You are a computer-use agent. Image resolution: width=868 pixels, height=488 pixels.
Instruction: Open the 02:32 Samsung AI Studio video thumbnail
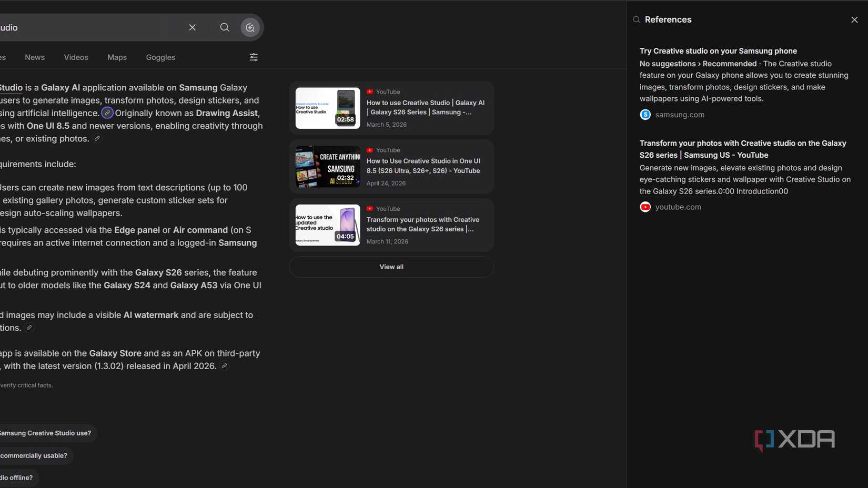point(328,167)
